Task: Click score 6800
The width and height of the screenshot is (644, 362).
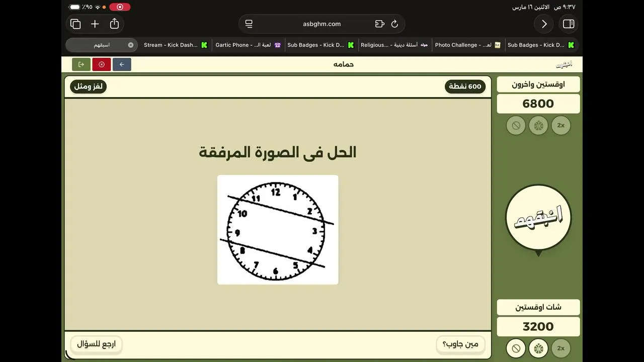Action: (x=538, y=104)
